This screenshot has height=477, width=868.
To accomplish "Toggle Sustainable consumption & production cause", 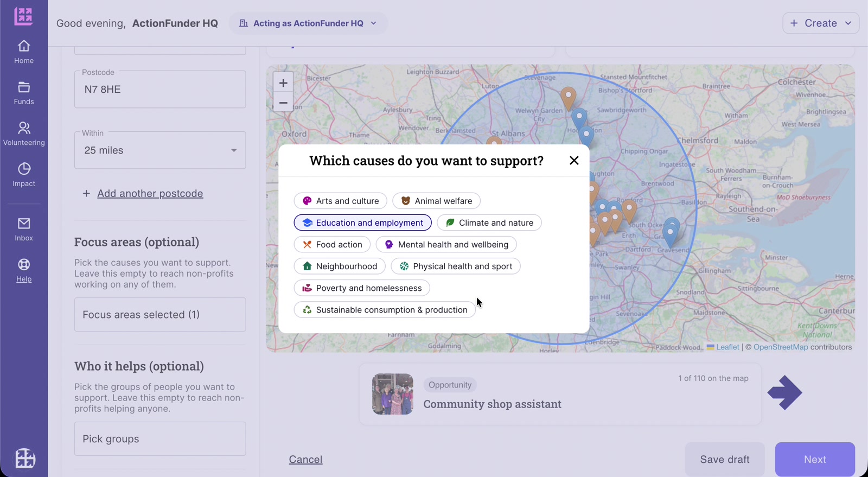I will [x=385, y=310].
